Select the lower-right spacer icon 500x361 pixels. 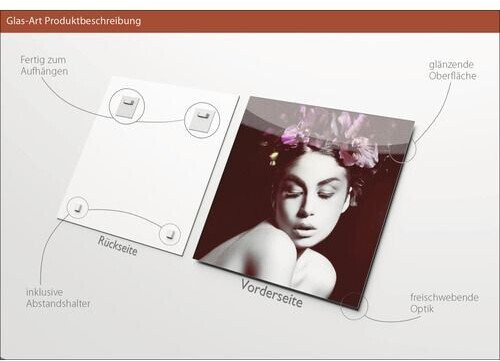click(170, 234)
